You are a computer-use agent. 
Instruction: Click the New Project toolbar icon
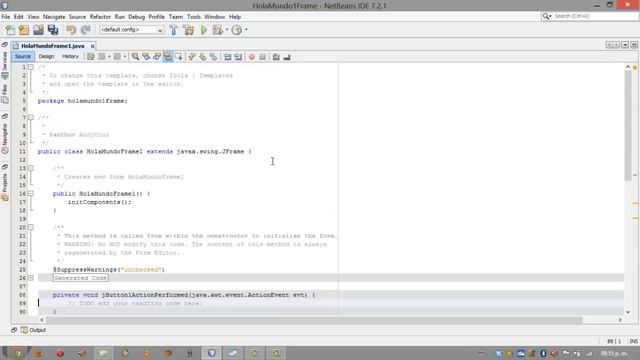click(x=24, y=30)
